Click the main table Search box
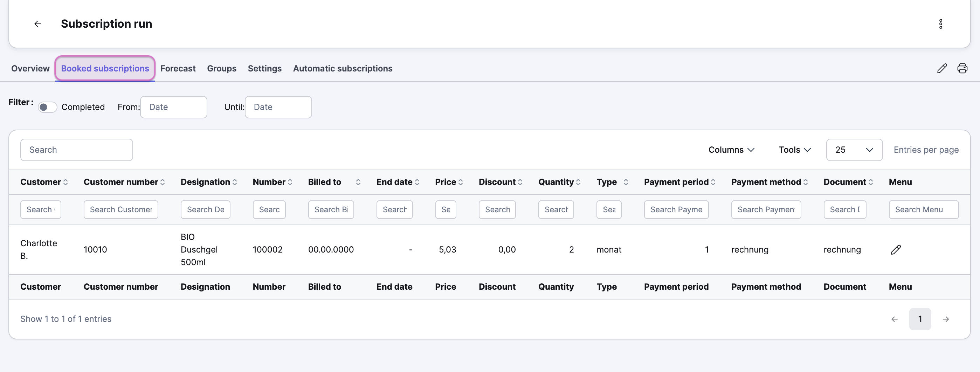 tap(76, 150)
